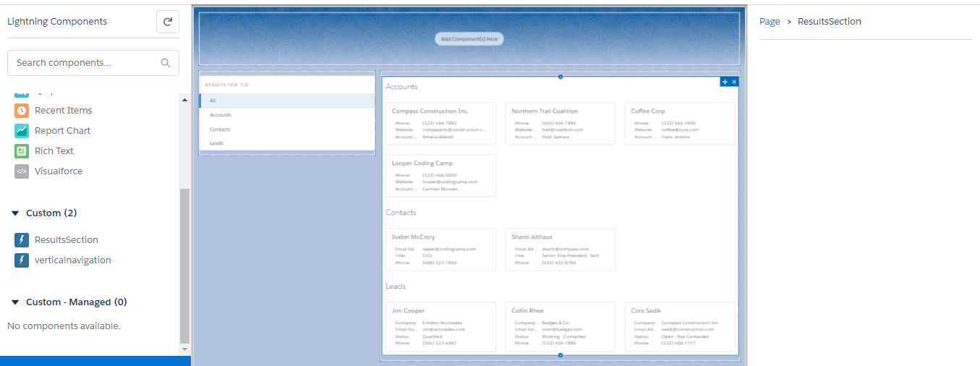Click the Contacts section heading in results
The image size is (980, 366).
coord(401,213)
